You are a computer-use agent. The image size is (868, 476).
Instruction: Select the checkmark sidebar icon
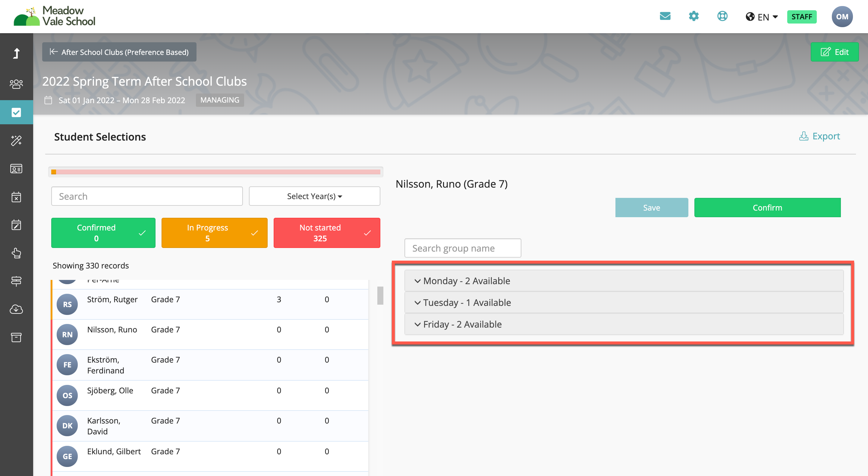pos(16,112)
